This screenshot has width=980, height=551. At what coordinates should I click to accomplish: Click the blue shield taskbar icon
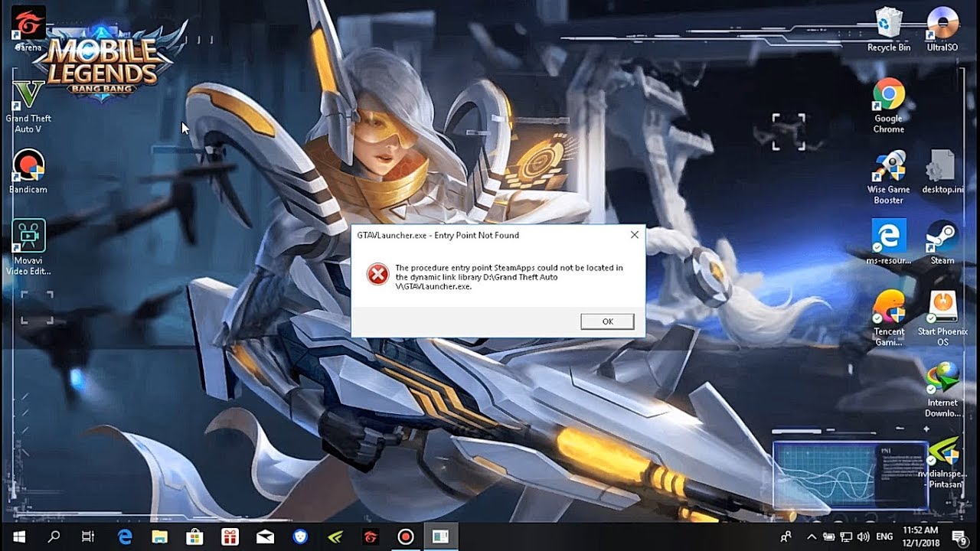click(x=300, y=536)
